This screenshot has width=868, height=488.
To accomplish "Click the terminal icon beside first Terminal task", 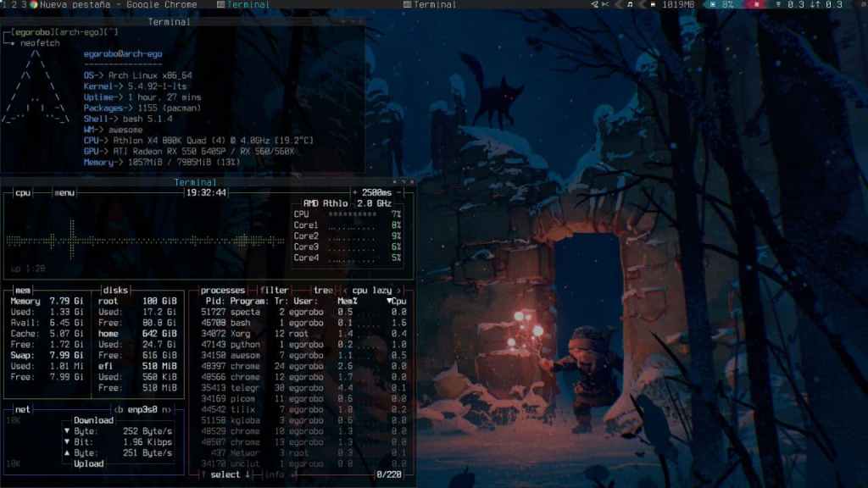I will [221, 4].
